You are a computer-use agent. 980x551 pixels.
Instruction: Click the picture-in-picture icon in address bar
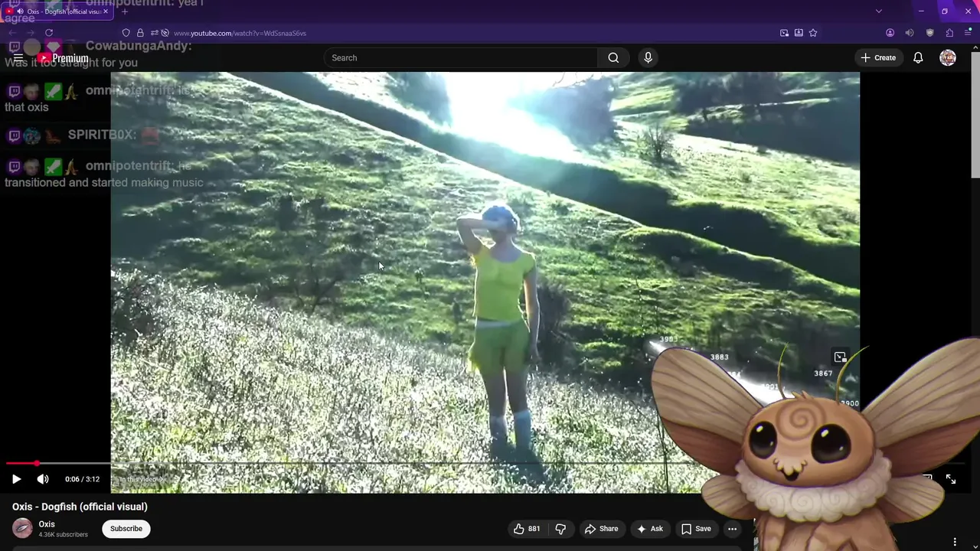click(x=784, y=33)
